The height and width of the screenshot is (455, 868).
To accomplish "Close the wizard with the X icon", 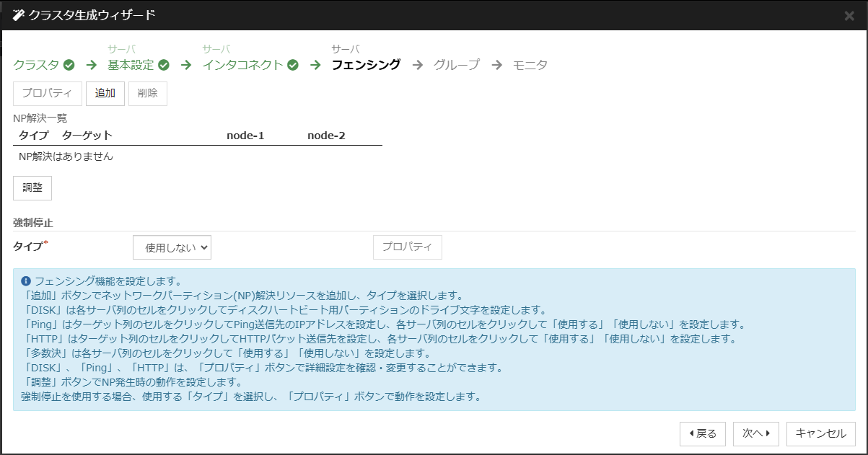I will (x=849, y=15).
